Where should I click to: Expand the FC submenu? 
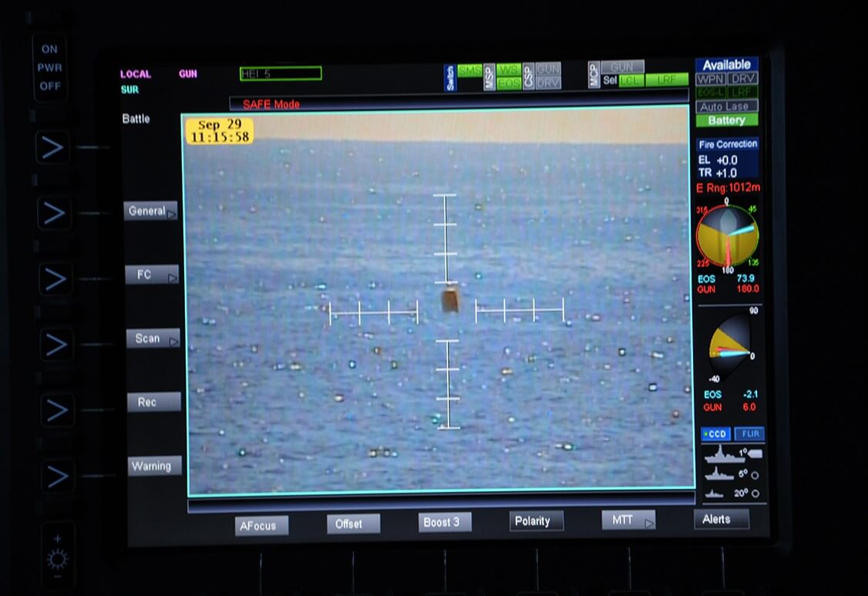click(151, 274)
